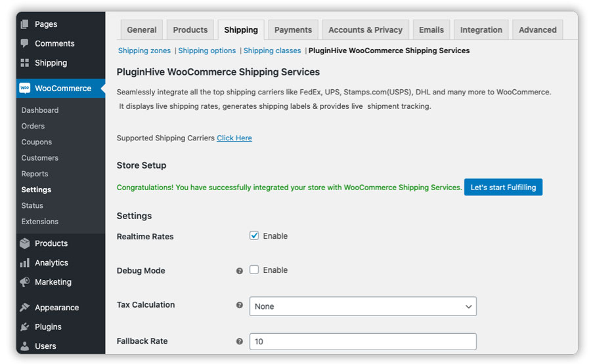591x364 pixels.
Task: Open the Status submenu item
Action: (x=32, y=205)
